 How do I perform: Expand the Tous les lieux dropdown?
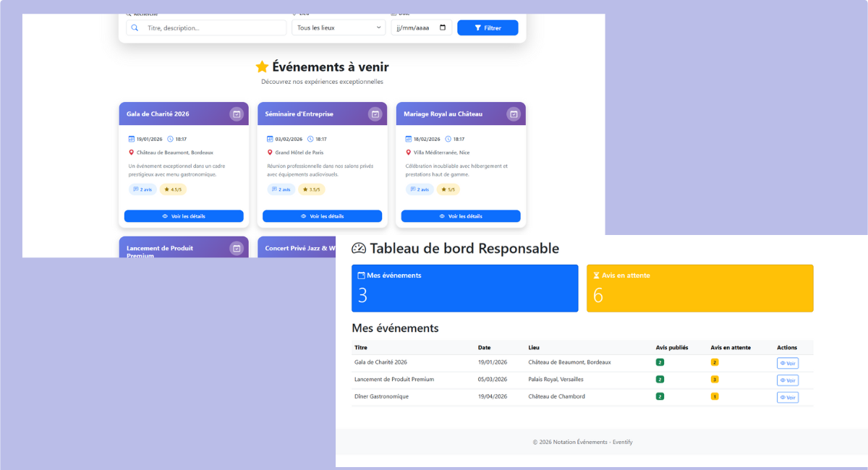pos(339,27)
